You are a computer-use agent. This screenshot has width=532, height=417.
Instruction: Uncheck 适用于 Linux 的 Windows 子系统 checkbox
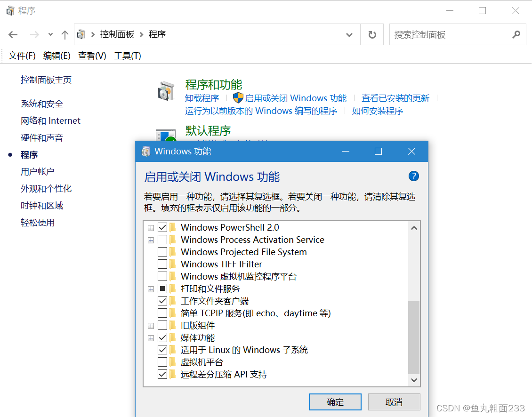pos(162,350)
